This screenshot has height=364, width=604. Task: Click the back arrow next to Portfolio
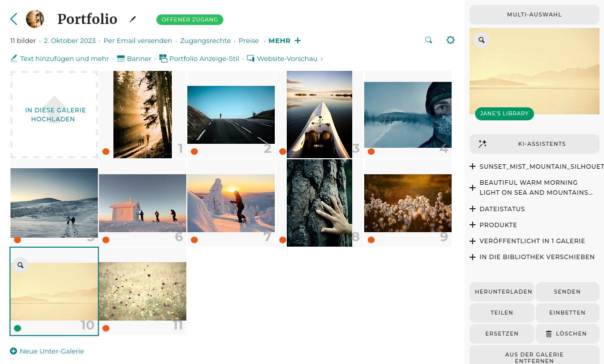[x=14, y=19]
